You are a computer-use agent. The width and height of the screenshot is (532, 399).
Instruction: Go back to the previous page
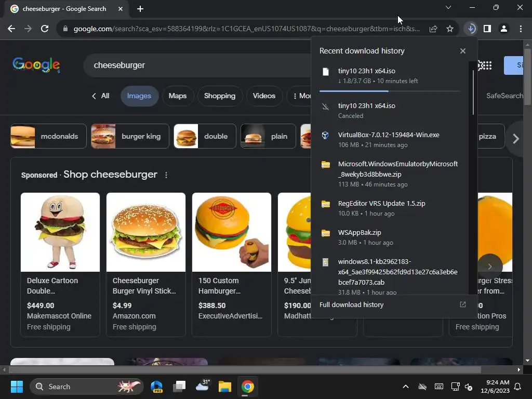pos(11,29)
